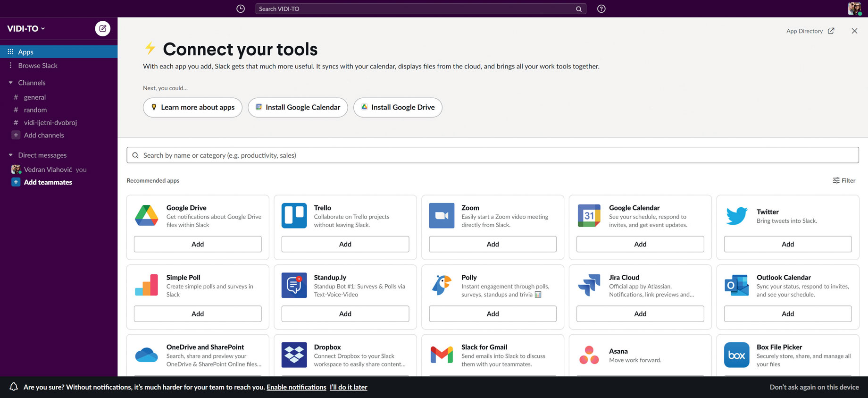The width and height of the screenshot is (868, 398).
Task: Click the OneDrive and SharePoint cloud logo
Action: coord(147,355)
